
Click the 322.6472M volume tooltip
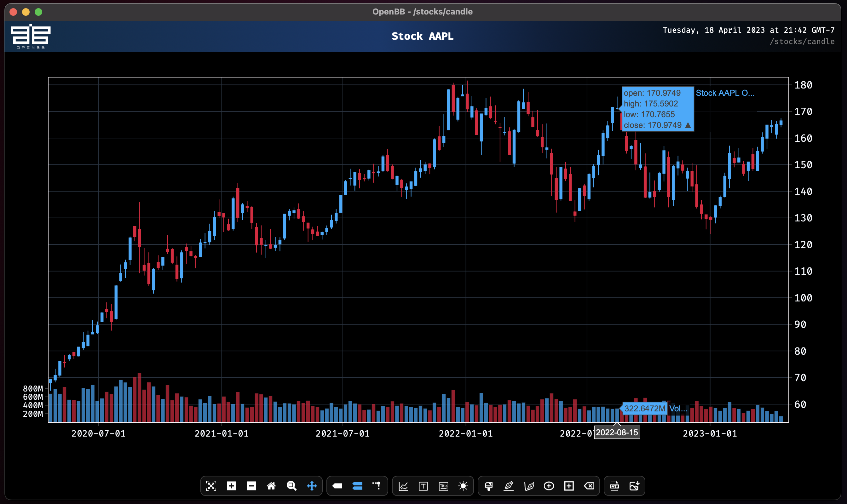tap(644, 409)
